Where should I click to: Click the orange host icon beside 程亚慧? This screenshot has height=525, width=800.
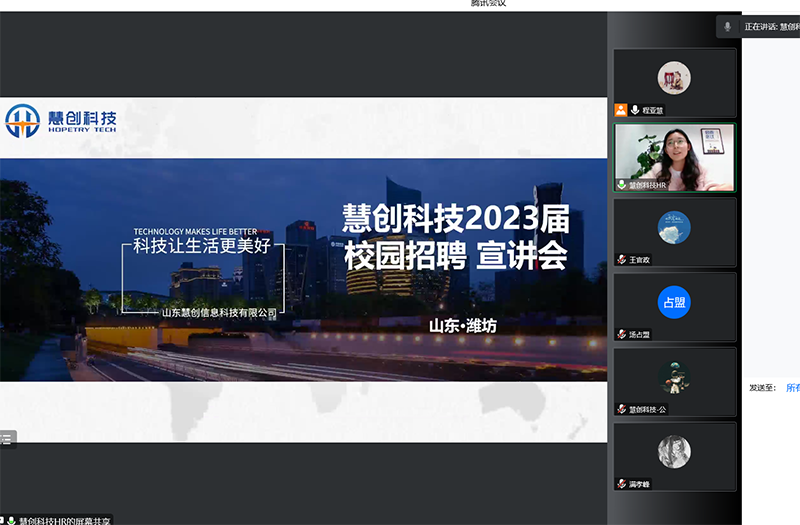point(621,110)
